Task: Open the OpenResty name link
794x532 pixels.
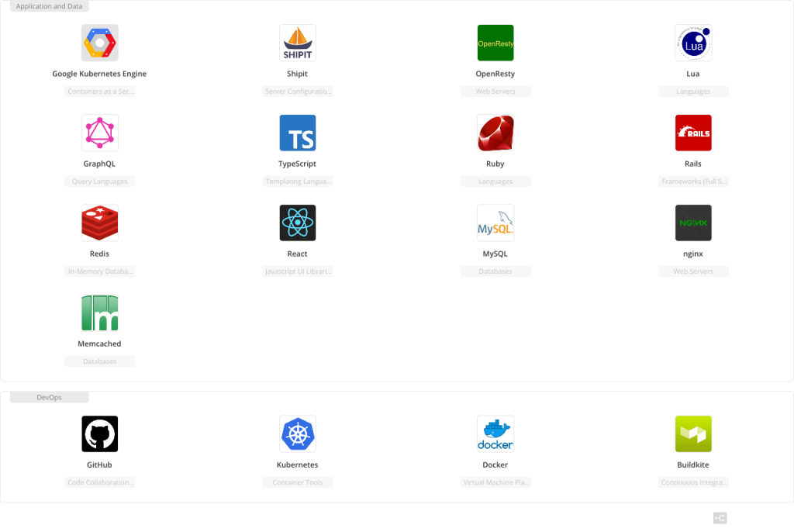Action: coord(495,74)
